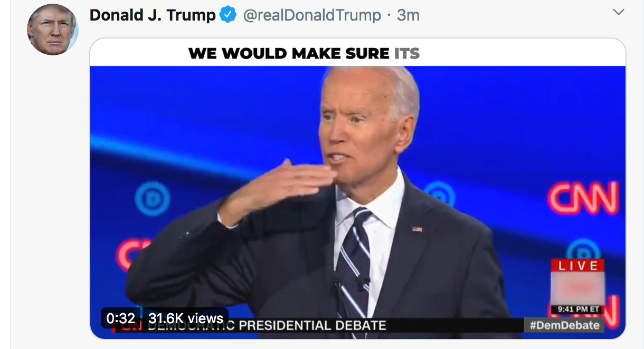Click the red LIVE badge in video
The height and width of the screenshot is (349, 644).
578,266
